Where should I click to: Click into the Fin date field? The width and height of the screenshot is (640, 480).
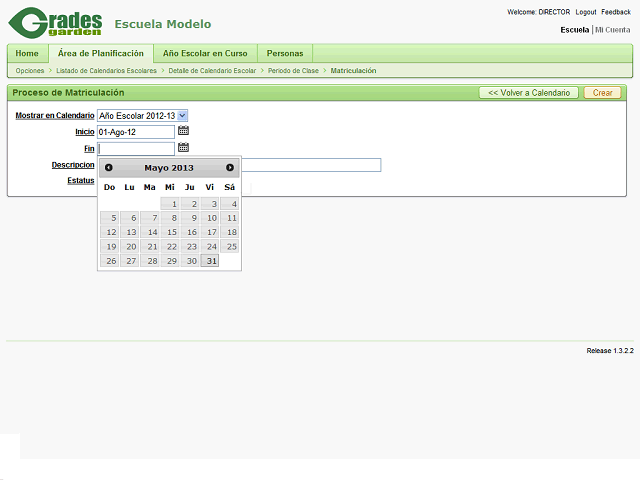[x=136, y=148]
